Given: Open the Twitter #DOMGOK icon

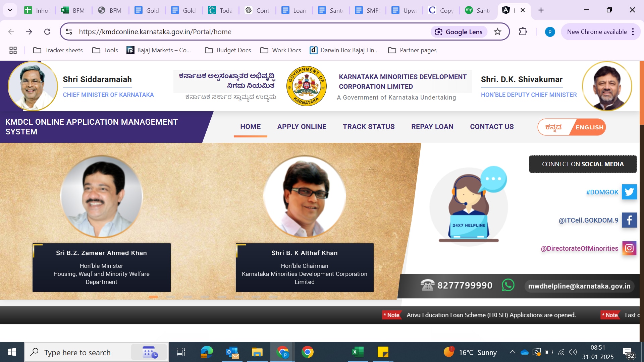Looking at the screenshot, I should (x=629, y=192).
